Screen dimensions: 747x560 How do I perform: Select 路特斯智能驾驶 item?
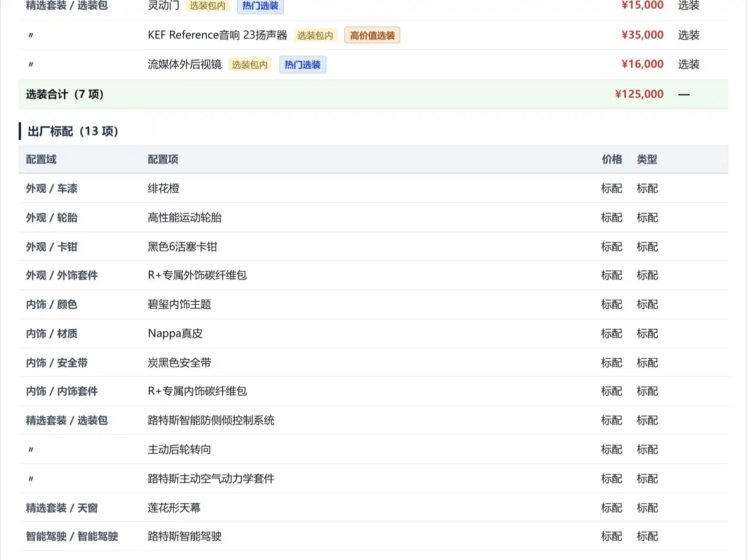point(185,536)
